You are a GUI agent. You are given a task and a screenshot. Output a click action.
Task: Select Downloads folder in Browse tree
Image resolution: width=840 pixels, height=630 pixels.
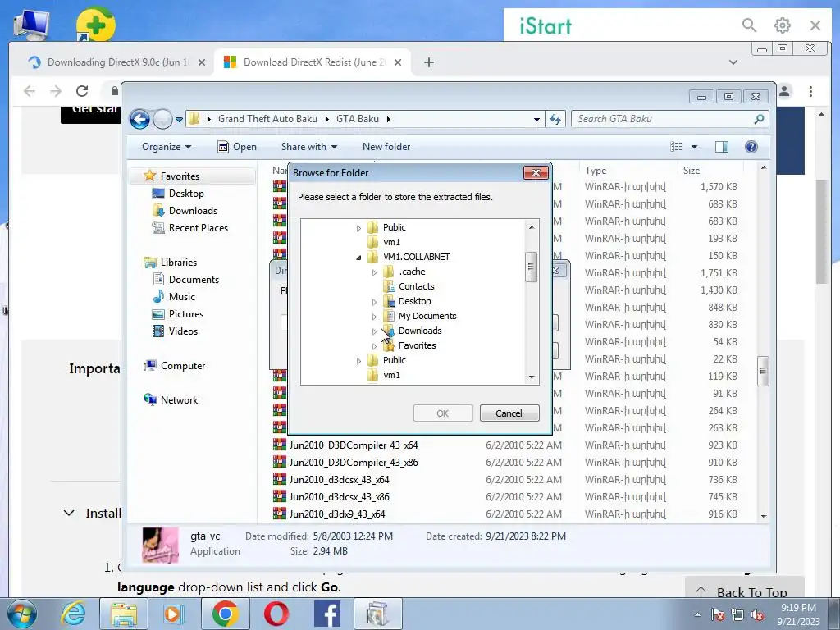click(420, 331)
